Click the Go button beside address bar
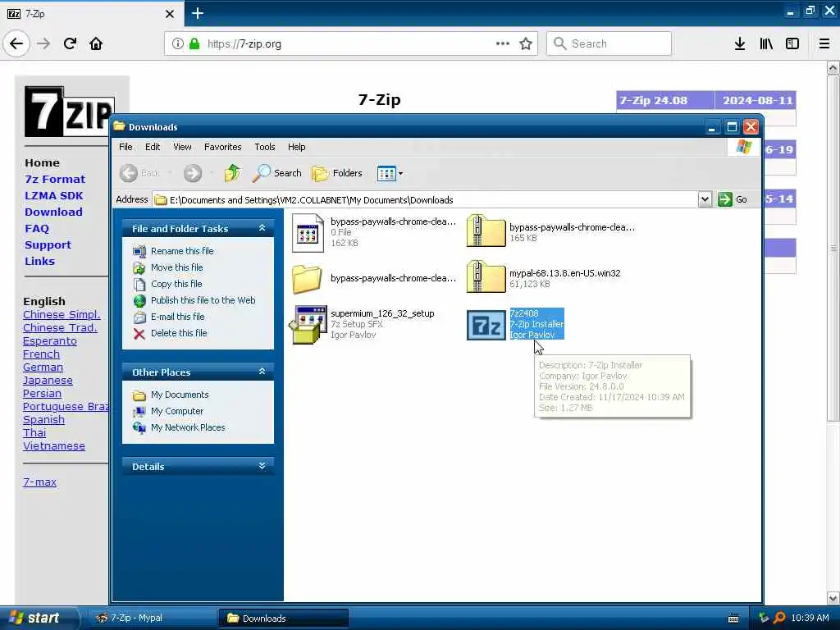This screenshot has width=840, height=630. click(733, 199)
